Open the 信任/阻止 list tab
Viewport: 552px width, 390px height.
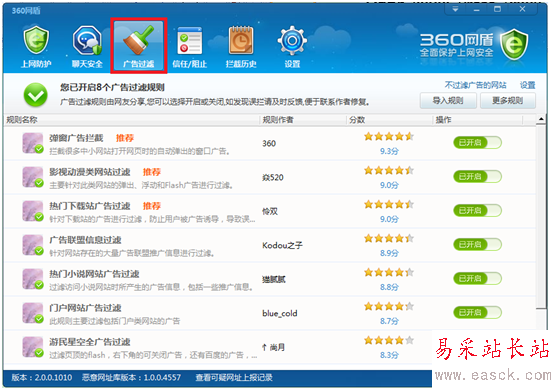190,46
